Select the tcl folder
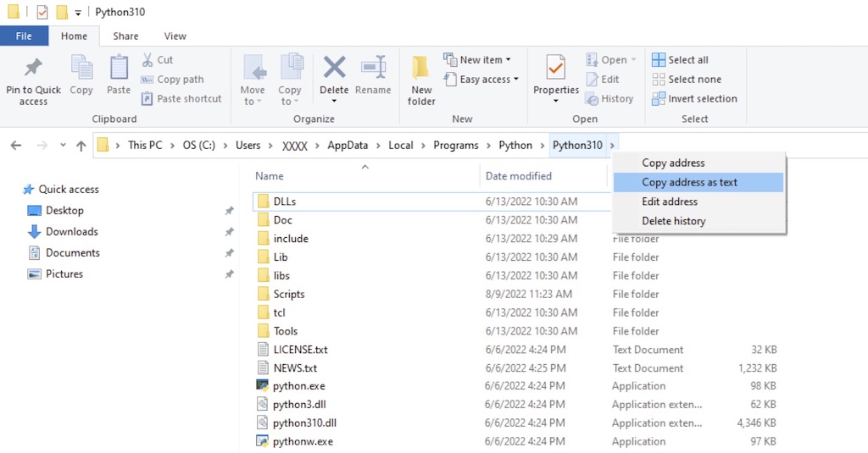868x453 pixels. pos(279,312)
